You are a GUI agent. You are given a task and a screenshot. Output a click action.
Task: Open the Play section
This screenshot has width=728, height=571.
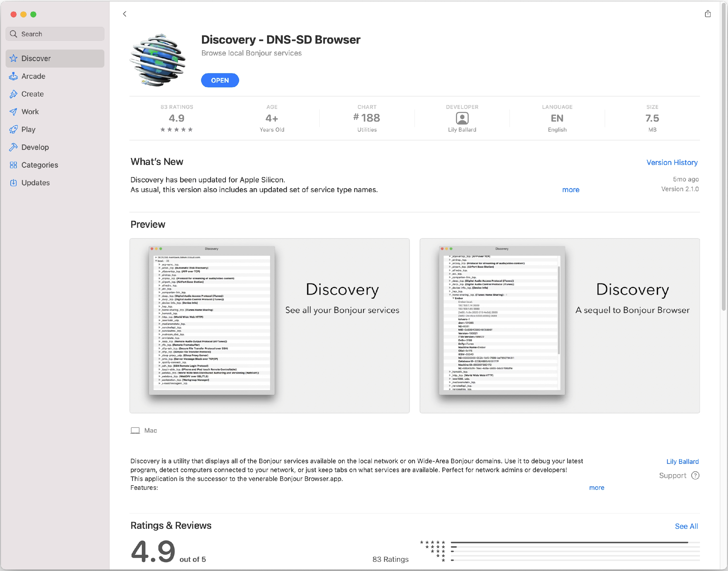(55, 129)
